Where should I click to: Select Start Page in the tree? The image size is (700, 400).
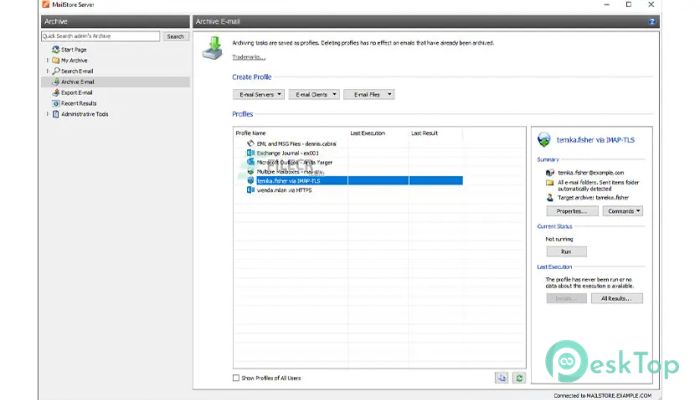[74, 50]
